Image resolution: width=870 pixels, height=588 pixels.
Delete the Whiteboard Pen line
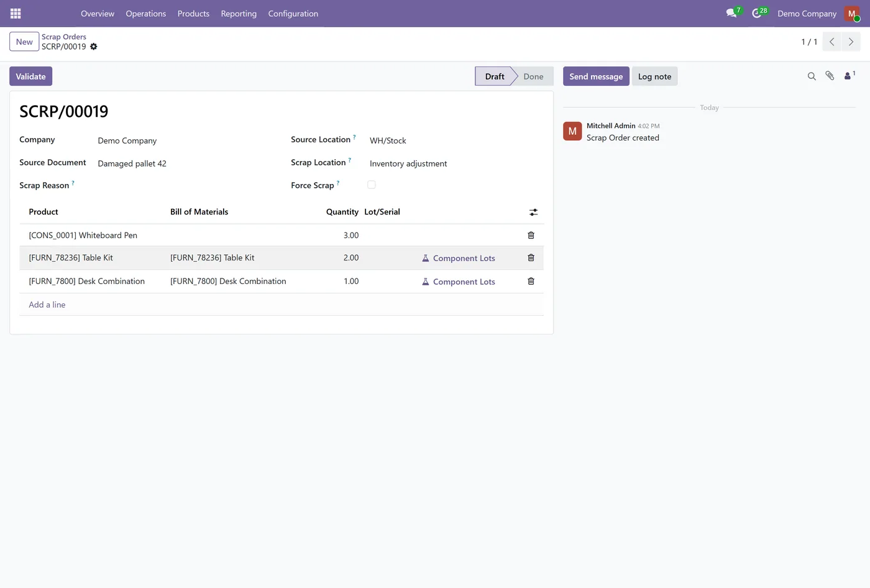(531, 235)
